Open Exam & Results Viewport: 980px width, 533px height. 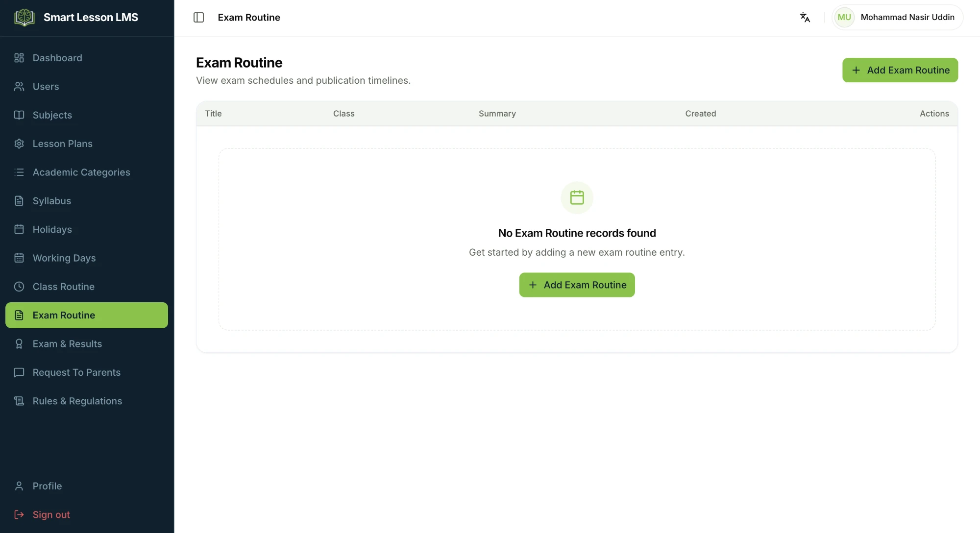[87, 344]
